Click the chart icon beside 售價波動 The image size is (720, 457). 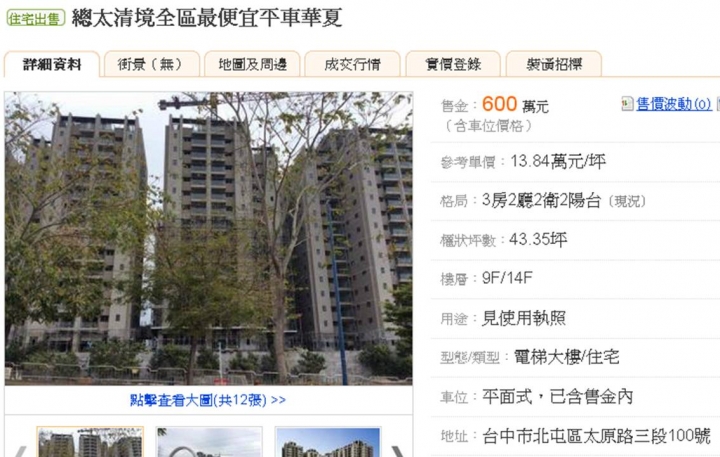click(x=627, y=104)
